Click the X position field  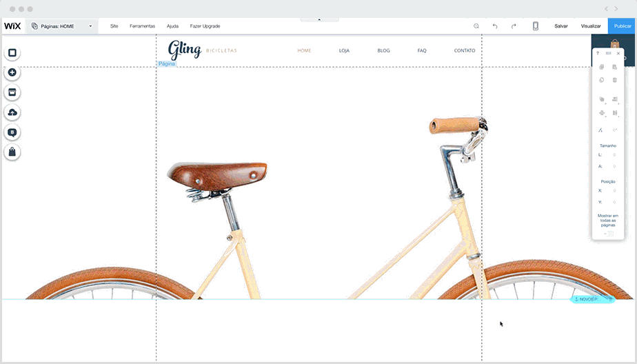613,190
